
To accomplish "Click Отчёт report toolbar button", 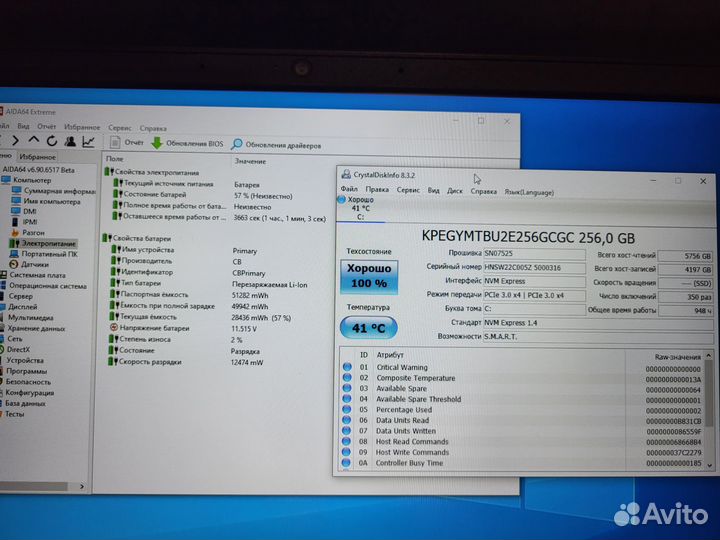I will click(x=127, y=142).
